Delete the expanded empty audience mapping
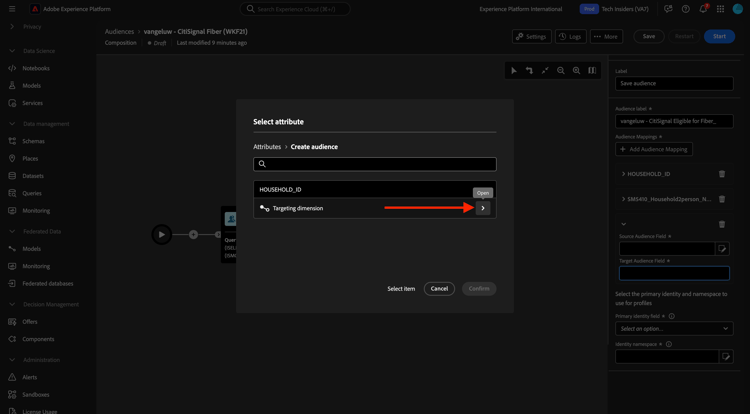Viewport: 750px width, 414px height. coord(722,224)
